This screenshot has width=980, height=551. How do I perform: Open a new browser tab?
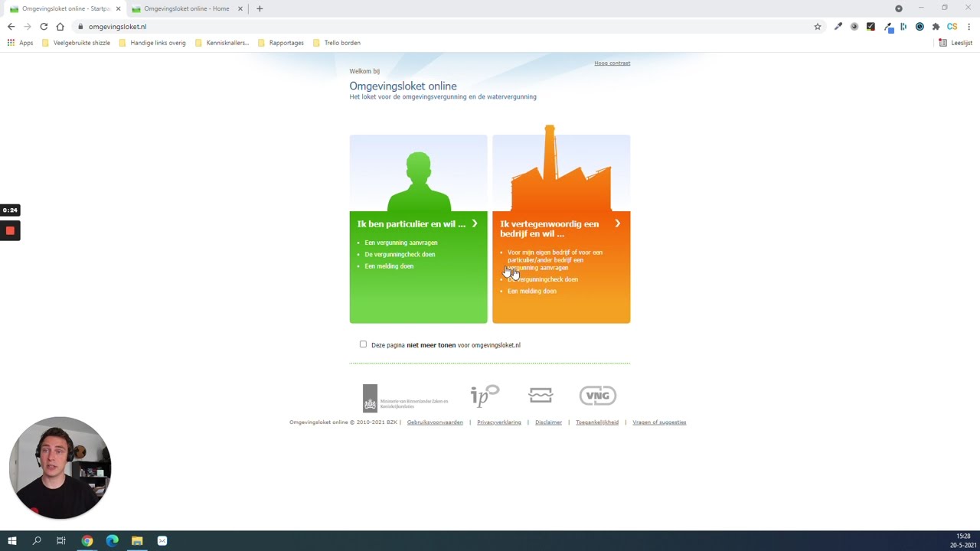pos(260,8)
